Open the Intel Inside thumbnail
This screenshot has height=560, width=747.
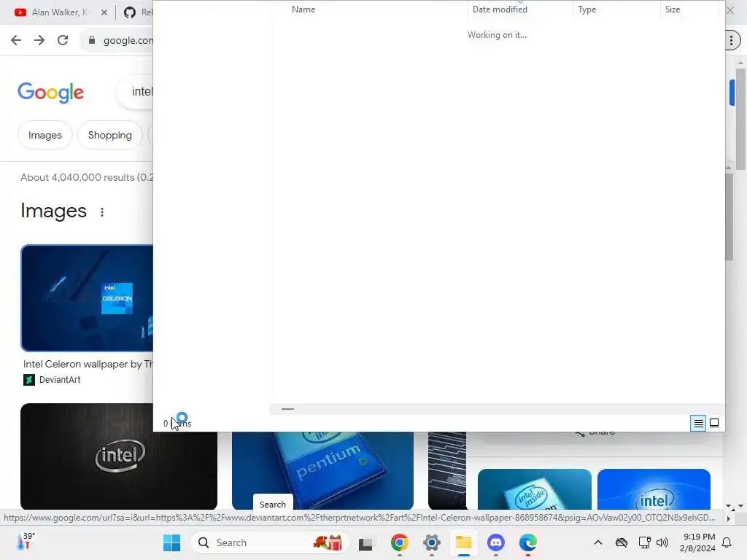click(x=534, y=489)
